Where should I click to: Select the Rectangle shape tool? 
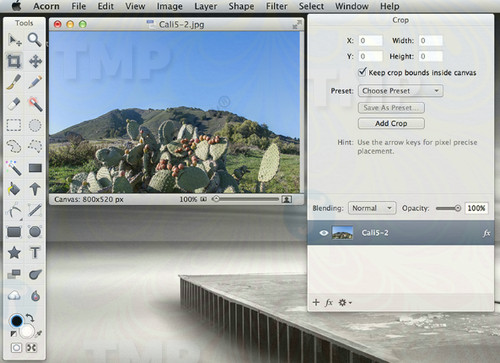[x=14, y=232]
